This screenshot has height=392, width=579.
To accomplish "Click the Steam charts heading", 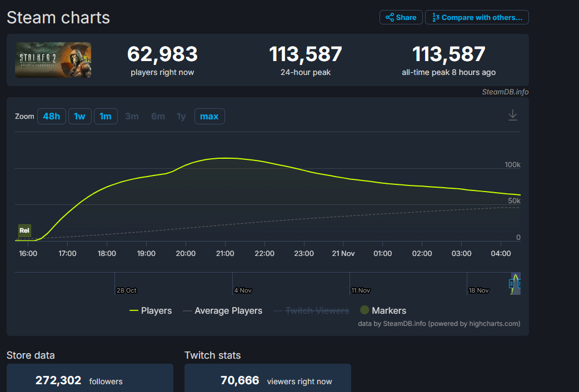I will pyautogui.click(x=58, y=18).
